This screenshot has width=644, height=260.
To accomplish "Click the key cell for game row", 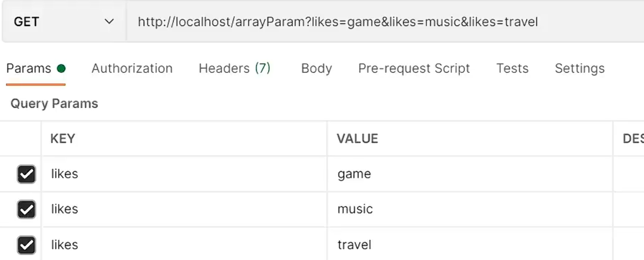I will pyautogui.click(x=184, y=174).
